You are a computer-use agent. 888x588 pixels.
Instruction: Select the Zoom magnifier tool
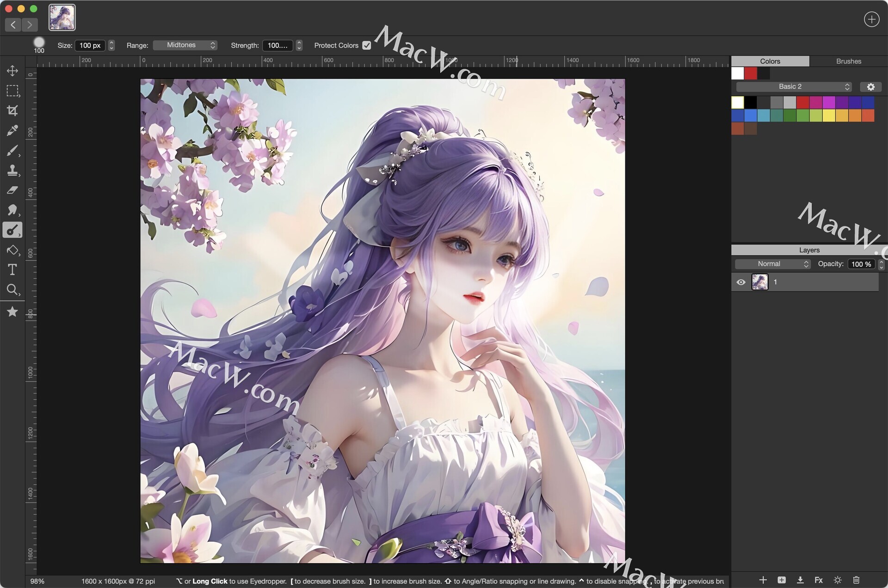coord(12,289)
